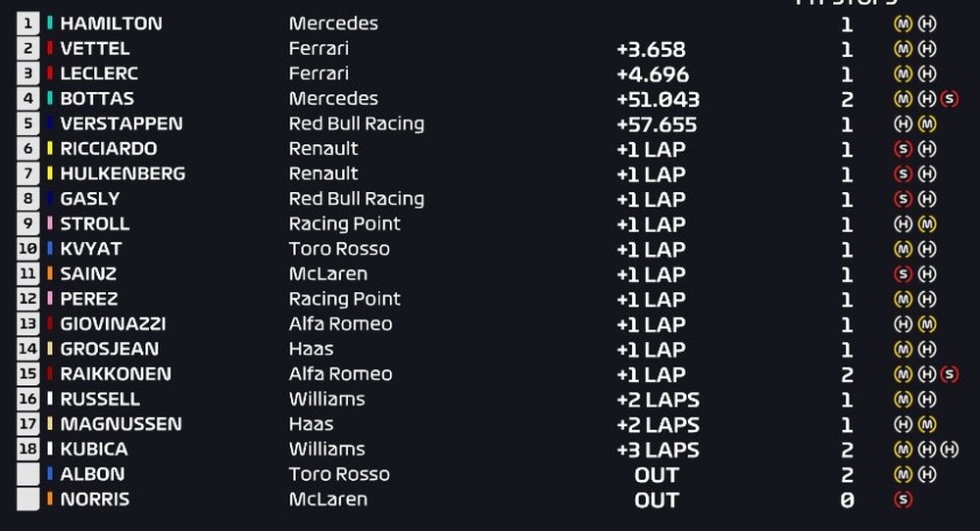
Task: Select the soft tyre icon in Sainz's row
Action: (x=903, y=274)
